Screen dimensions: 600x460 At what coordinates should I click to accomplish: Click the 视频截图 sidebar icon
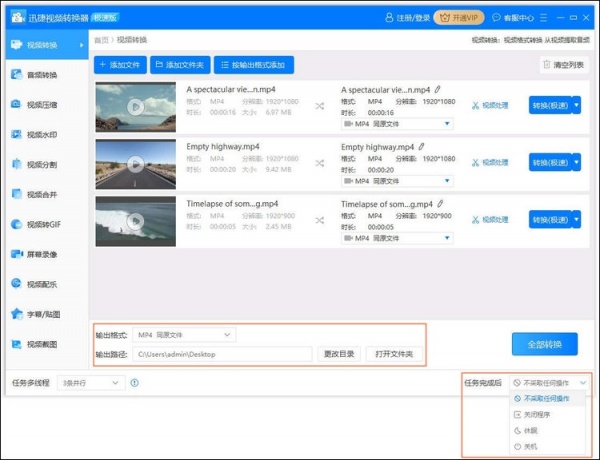click(x=16, y=344)
